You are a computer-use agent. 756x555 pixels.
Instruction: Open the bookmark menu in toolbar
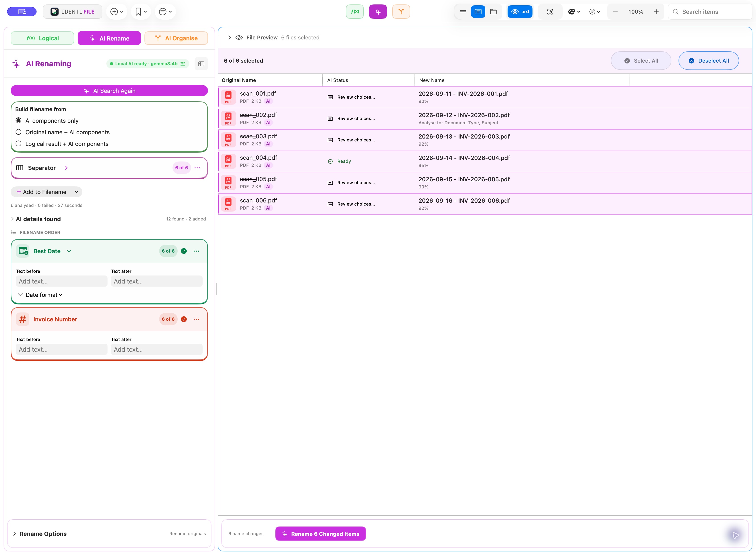coord(141,12)
